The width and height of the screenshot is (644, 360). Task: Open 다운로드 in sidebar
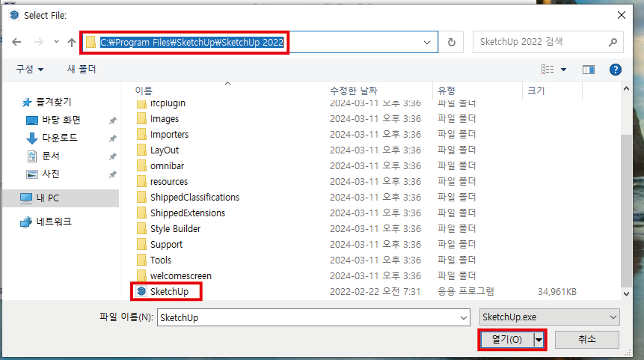(x=60, y=138)
